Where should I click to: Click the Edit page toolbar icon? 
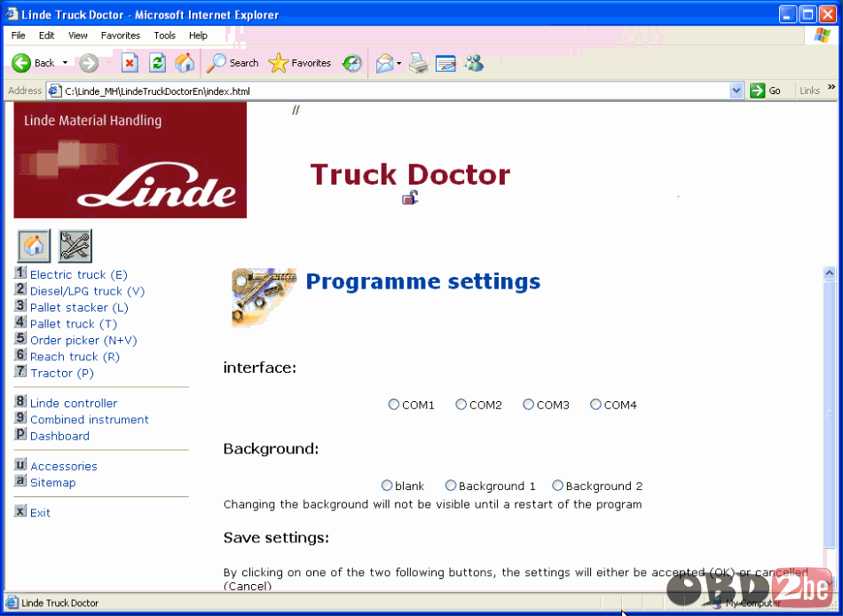pyautogui.click(x=445, y=64)
